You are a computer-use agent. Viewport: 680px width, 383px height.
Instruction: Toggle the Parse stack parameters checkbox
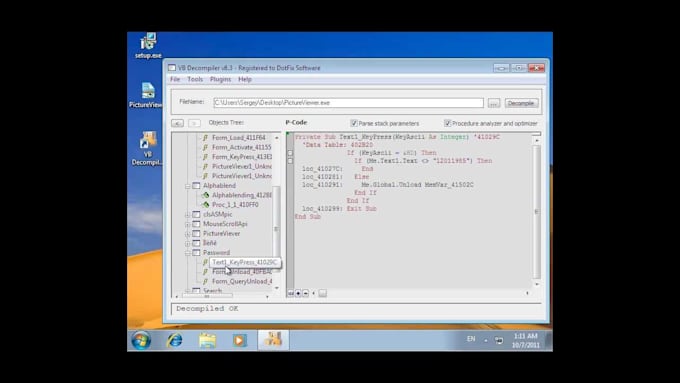click(354, 123)
